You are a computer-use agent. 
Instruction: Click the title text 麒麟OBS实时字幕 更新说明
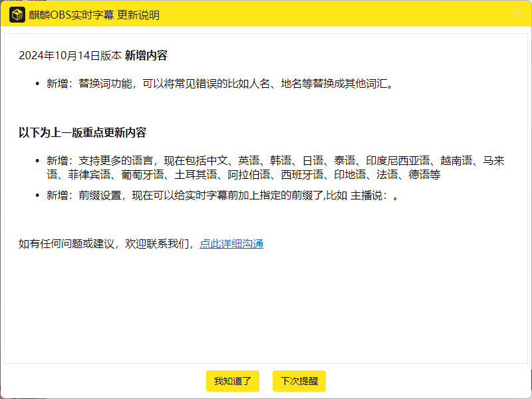(94, 15)
